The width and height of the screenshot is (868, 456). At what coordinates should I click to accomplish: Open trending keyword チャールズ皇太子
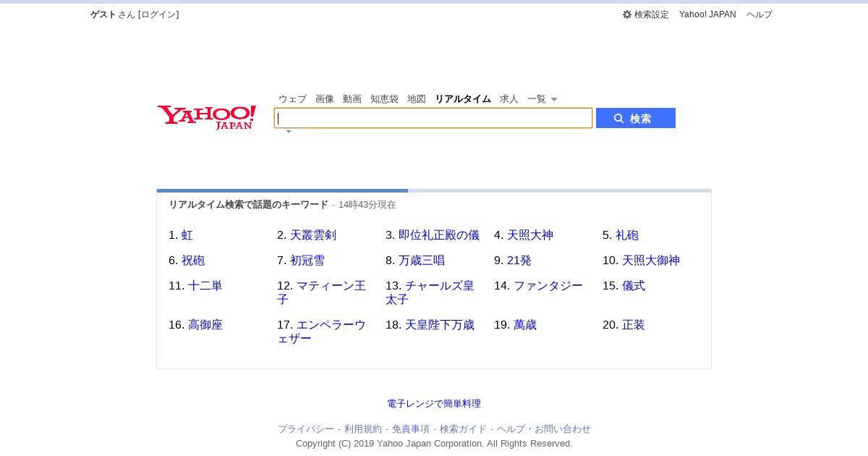pyautogui.click(x=430, y=292)
